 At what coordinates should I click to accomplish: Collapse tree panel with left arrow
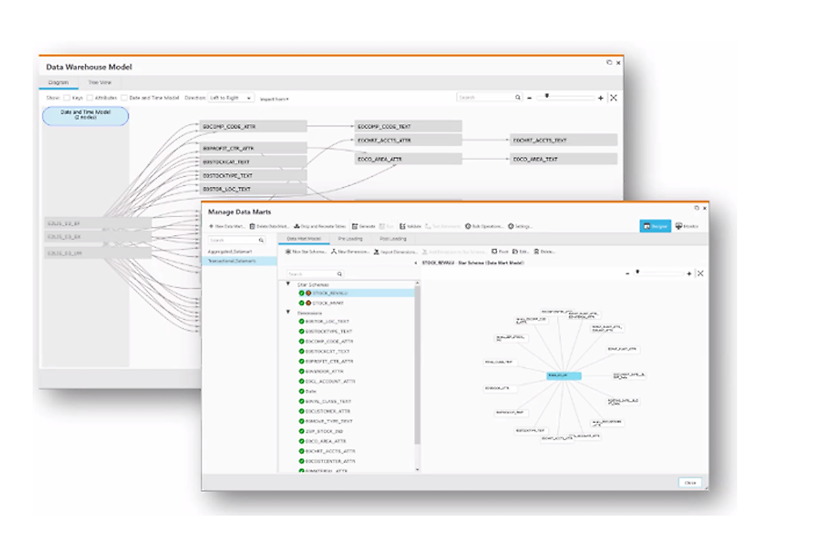click(x=416, y=263)
